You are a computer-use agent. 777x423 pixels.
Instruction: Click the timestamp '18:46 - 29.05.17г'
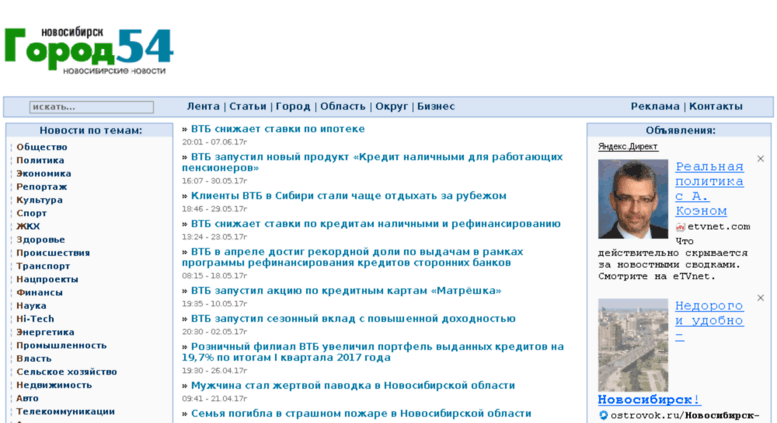pyautogui.click(x=214, y=209)
